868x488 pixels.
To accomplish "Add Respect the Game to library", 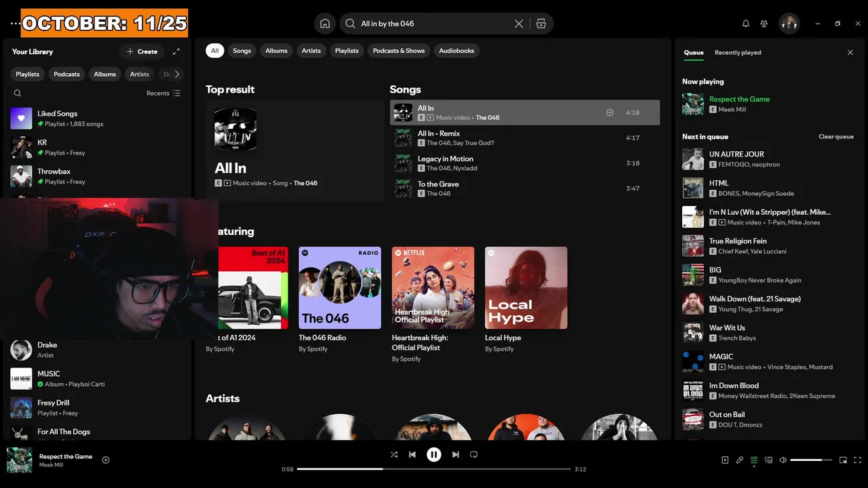I will [106, 460].
